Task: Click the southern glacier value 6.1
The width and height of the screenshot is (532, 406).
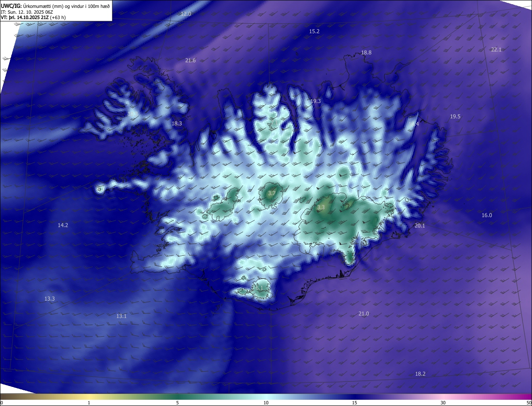Action: point(259,288)
